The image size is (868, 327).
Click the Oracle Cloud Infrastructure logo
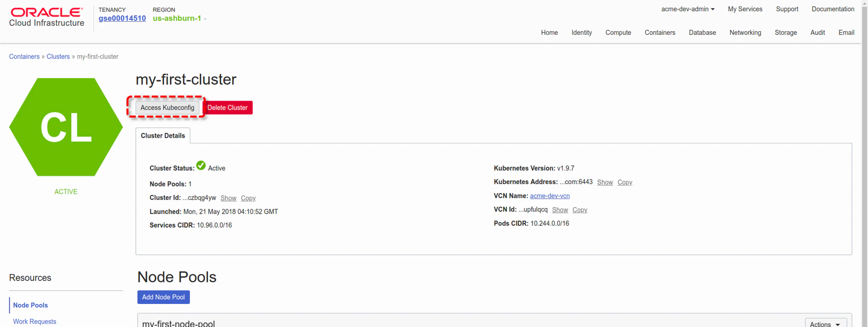click(x=47, y=18)
